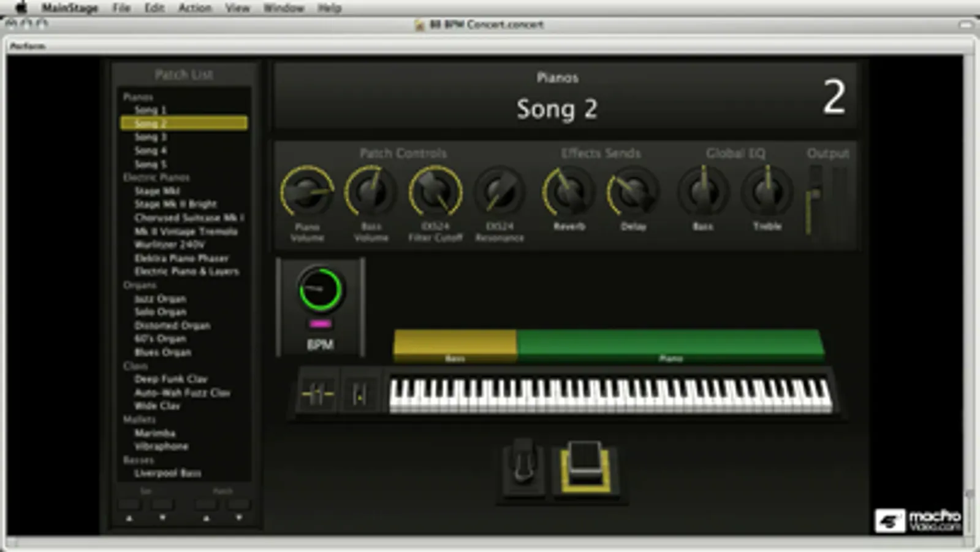The image size is (980, 552).
Task: Click the Electric Pianos set header
Action: (x=156, y=177)
